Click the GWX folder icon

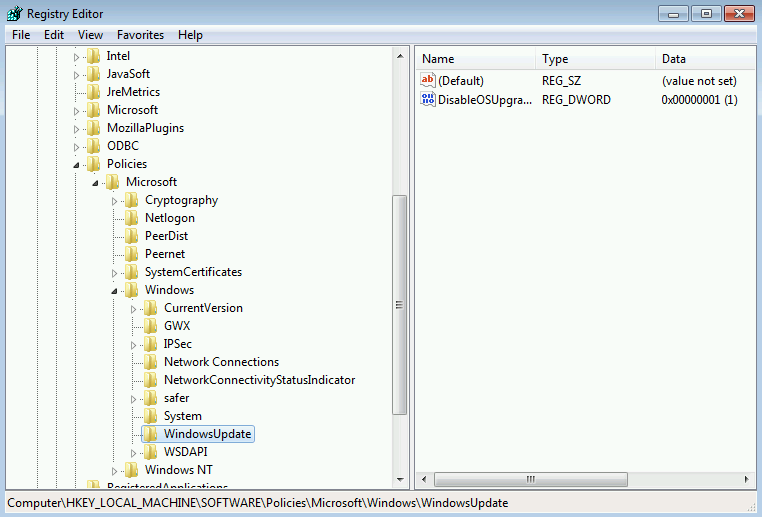point(150,326)
